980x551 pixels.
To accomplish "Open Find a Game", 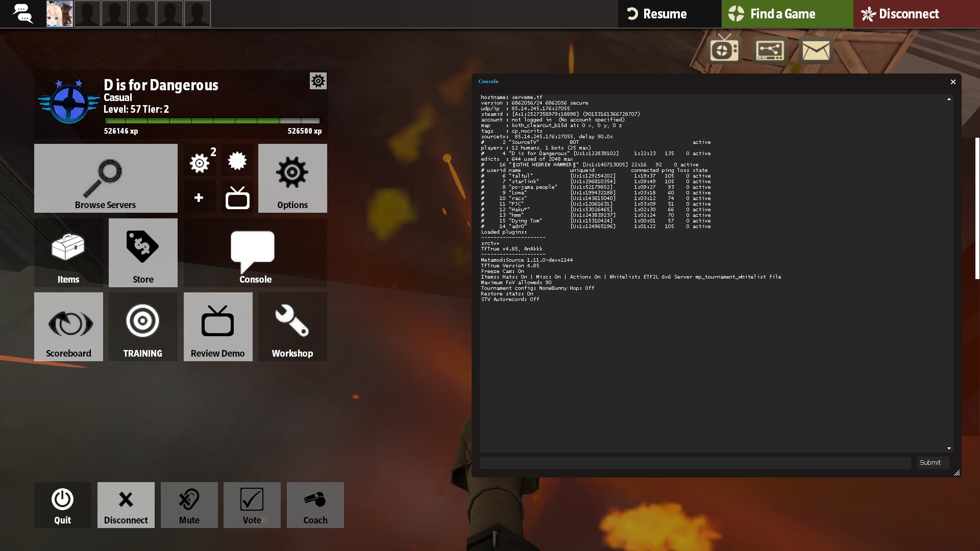I will [x=787, y=14].
